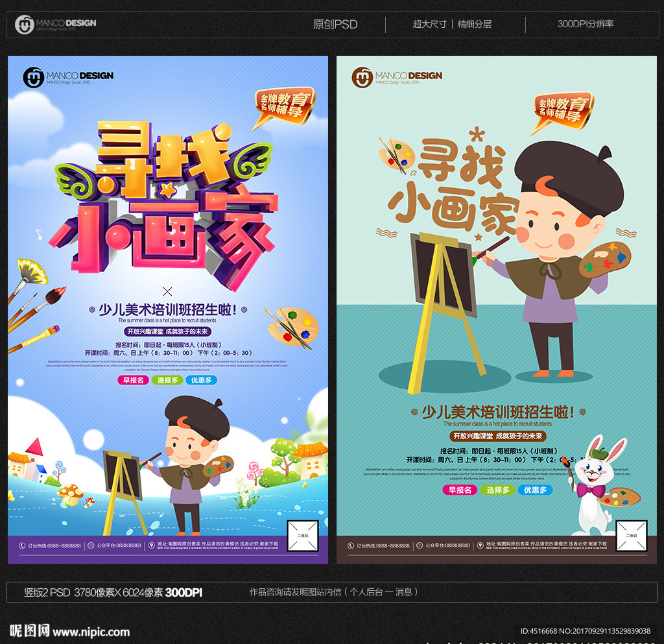Click the phone hotline icon on the blue poster footer
This screenshot has width=664, height=644.
pos(23,546)
